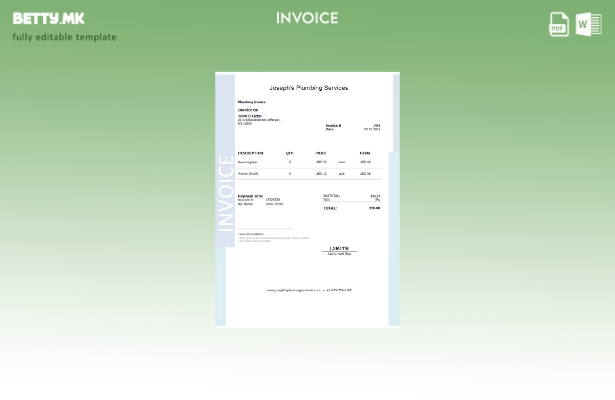This screenshot has height=400, width=615.
Task: Click the TOTAL column header in table
Action: coord(365,153)
